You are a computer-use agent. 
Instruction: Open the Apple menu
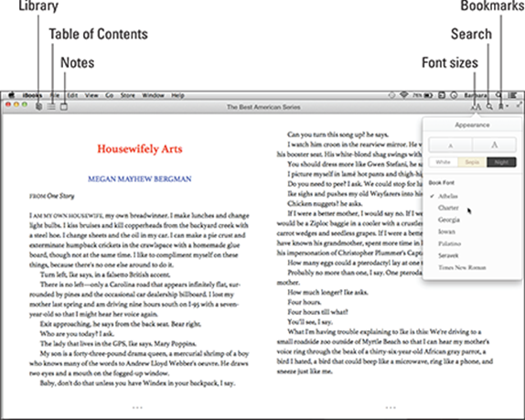(11, 95)
